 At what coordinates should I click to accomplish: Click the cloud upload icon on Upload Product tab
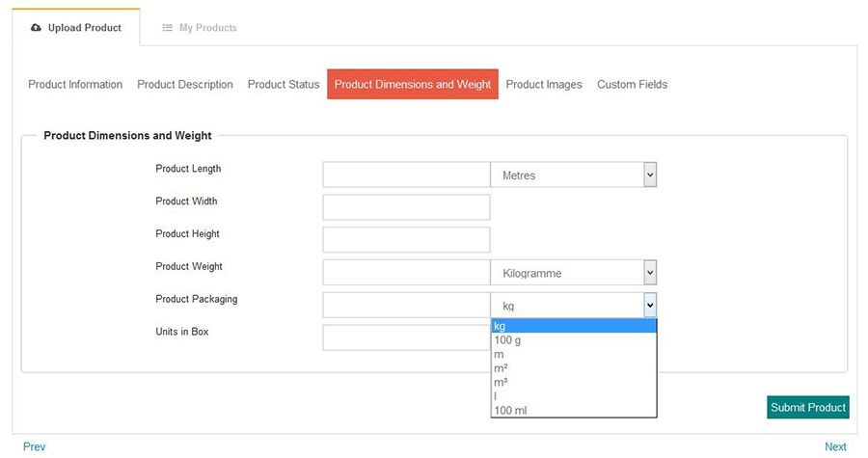coord(37,28)
